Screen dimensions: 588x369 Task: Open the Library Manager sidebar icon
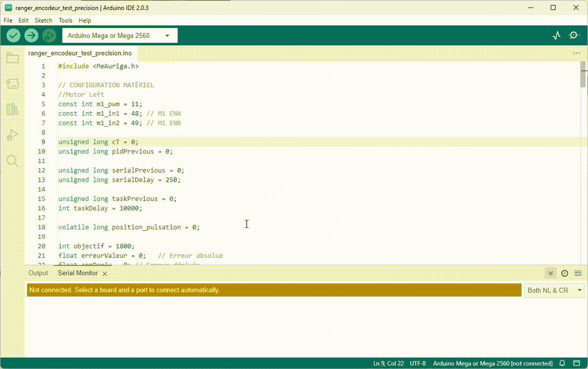point(12,109)
